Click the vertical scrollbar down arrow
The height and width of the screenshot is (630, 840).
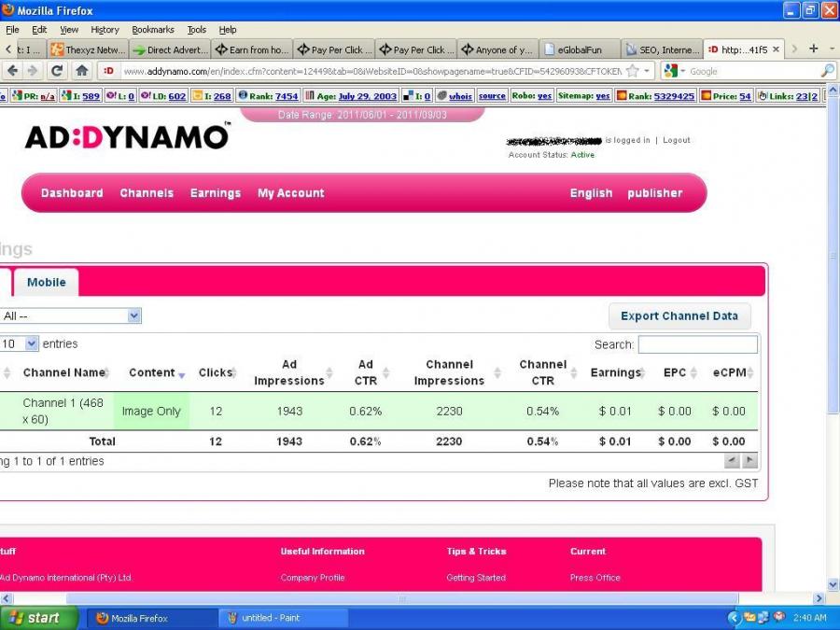coord(833,584)
